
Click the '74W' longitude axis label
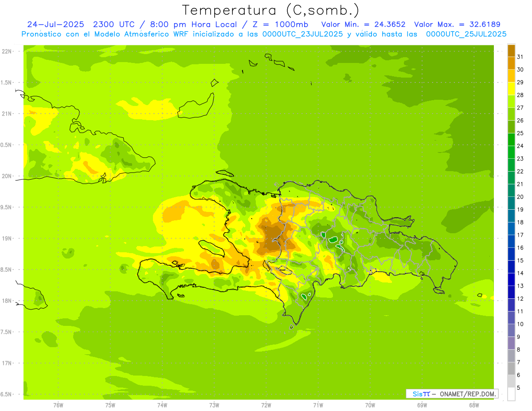162,405
